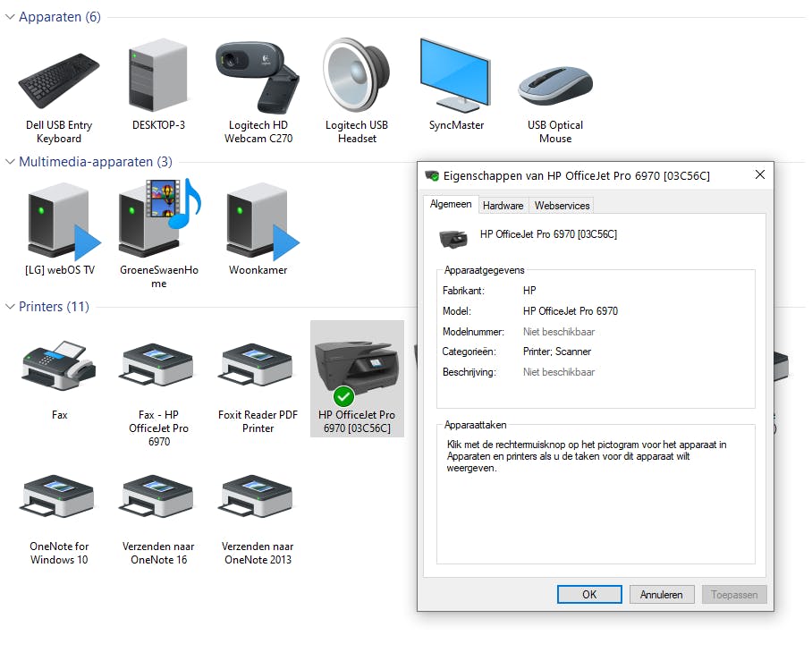Image resolution: width=812 pixels, height=661 pixels.
Task: Collapse the Multimedia-apparaten (3) group chevron
Action: 10,162
